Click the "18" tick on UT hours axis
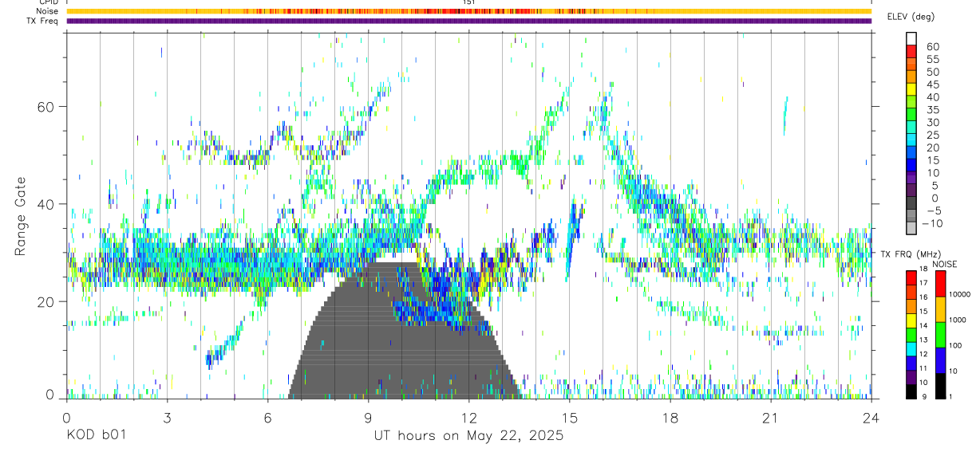 point(670,418)
